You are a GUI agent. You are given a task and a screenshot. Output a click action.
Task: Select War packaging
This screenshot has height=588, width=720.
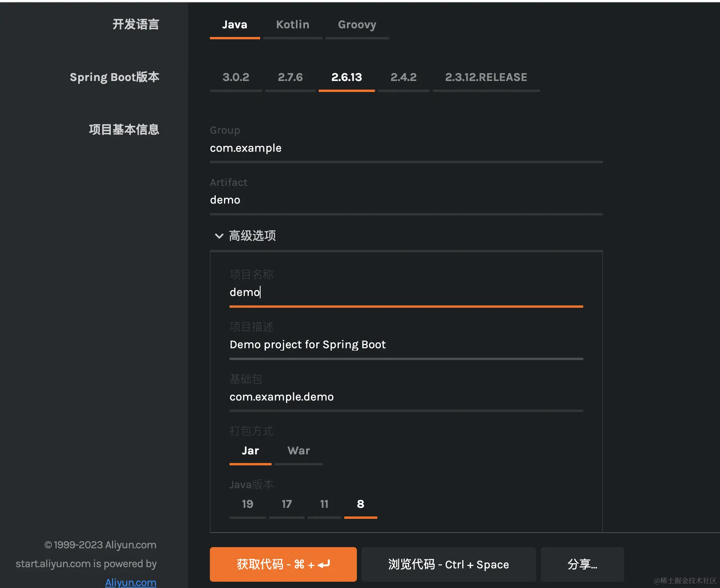[x=299, y=451]
